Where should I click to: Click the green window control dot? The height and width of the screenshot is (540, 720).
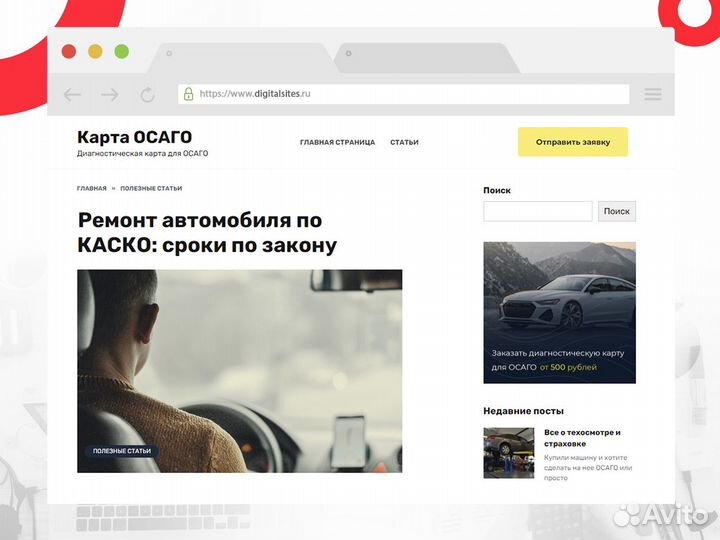(x=122, y=51)
